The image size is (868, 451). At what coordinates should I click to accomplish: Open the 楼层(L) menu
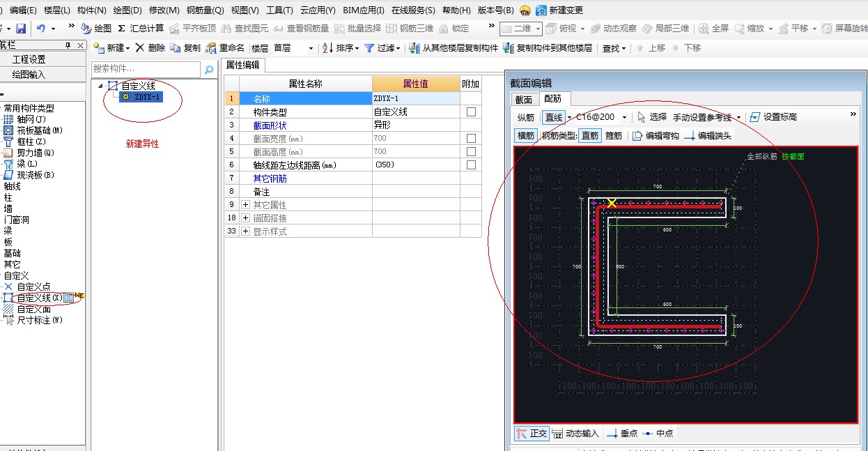(57, 10)
